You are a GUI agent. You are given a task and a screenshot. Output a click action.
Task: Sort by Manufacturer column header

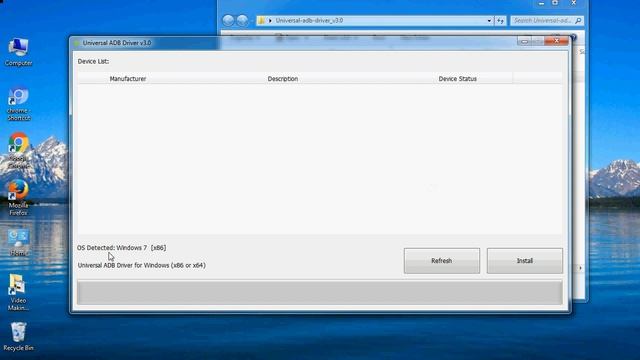click(128, 78)
